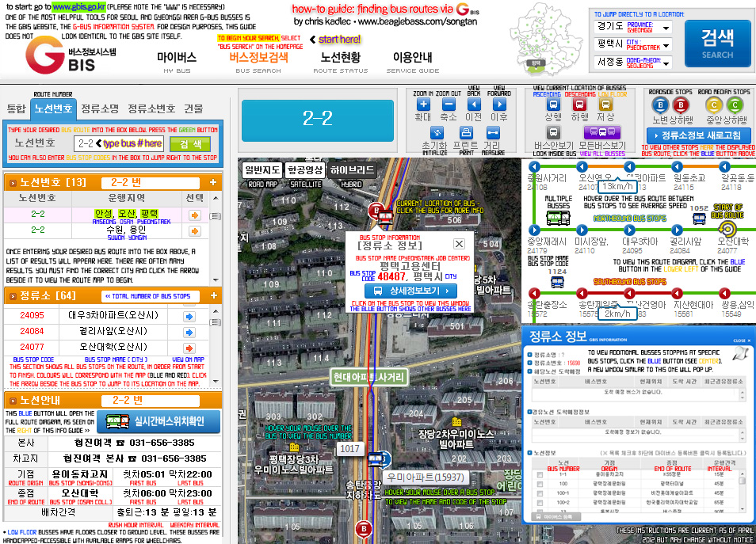Show ascending (상행) buses with blue bus icon
The width and height of the screenshot is (756, 544).
(553, 105)
